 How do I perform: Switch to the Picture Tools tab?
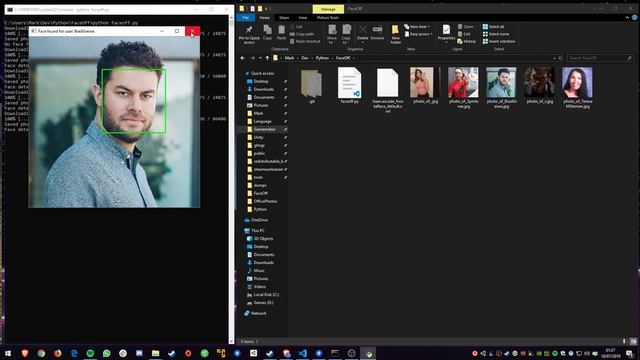[328, 18]
